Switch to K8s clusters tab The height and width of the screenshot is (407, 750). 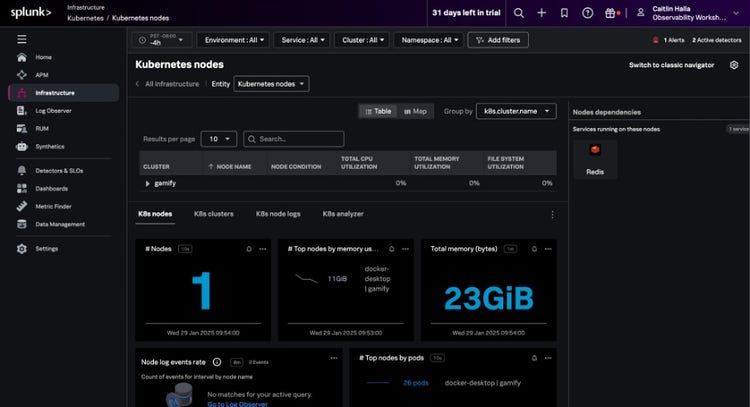[x=213, y=214]
